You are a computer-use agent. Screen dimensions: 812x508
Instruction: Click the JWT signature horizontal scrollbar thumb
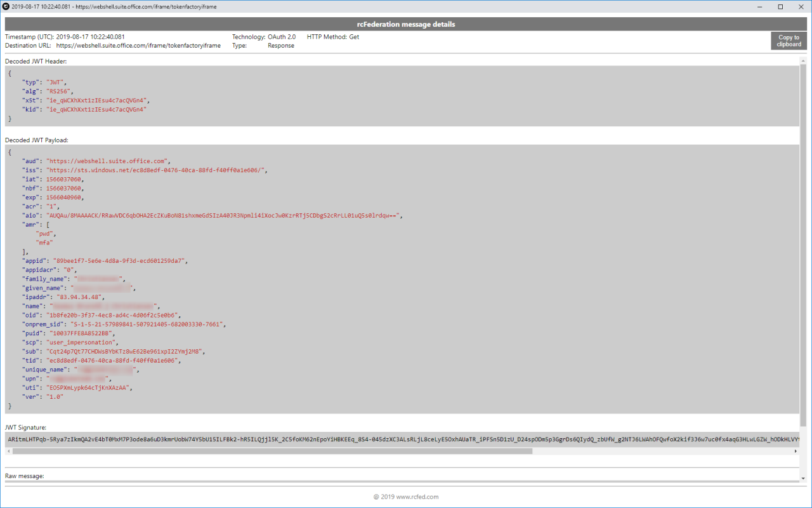[272, 451]
